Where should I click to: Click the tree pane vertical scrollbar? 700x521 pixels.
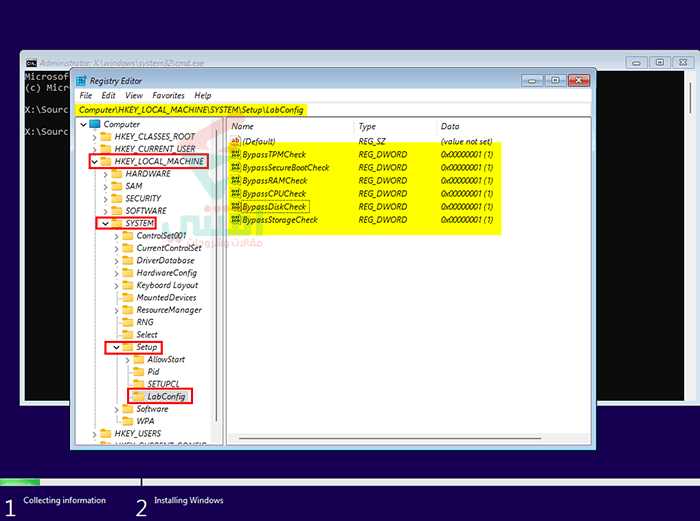click(217, 275)
